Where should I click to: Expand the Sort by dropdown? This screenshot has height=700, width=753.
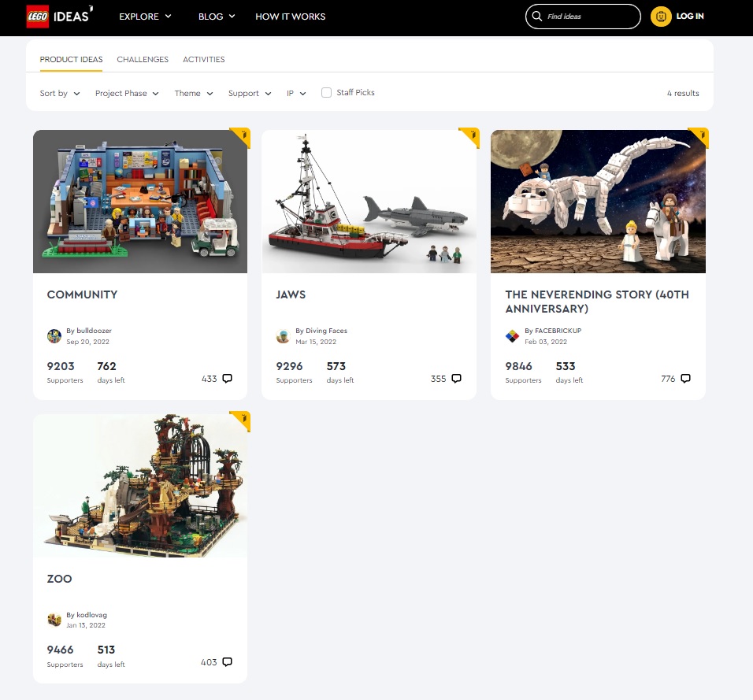point(60,93)
